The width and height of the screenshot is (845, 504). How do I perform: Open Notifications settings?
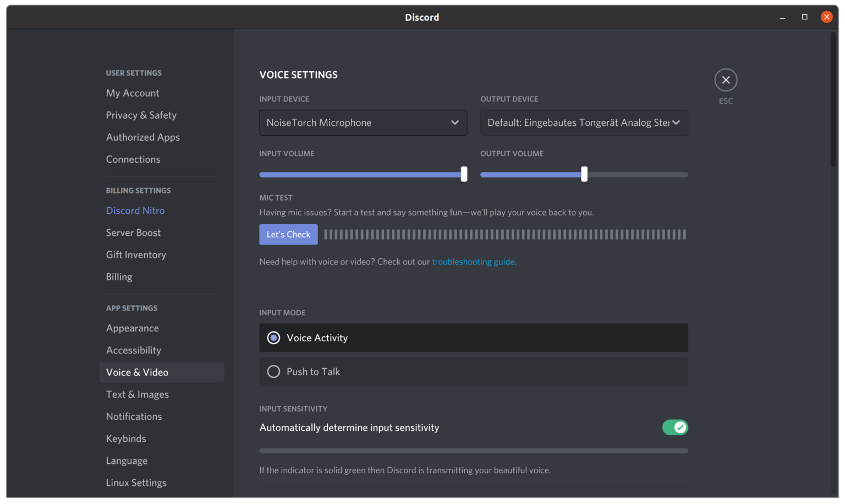coord(134,417)
